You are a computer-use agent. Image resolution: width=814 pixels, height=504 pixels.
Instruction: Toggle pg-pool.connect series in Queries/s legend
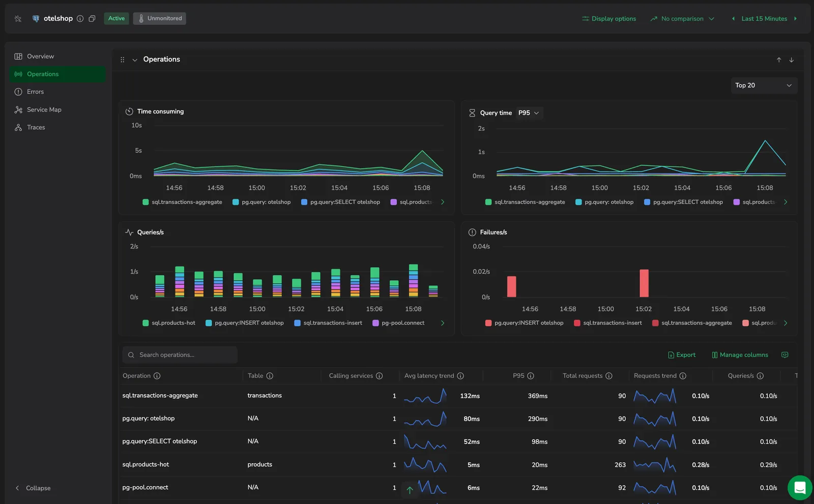click(398, 323)
